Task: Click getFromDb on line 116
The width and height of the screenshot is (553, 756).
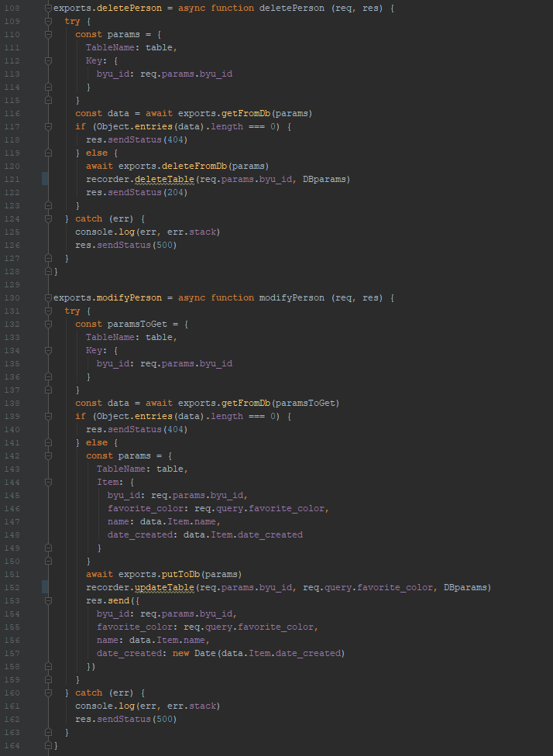Action: coord(246,114)
